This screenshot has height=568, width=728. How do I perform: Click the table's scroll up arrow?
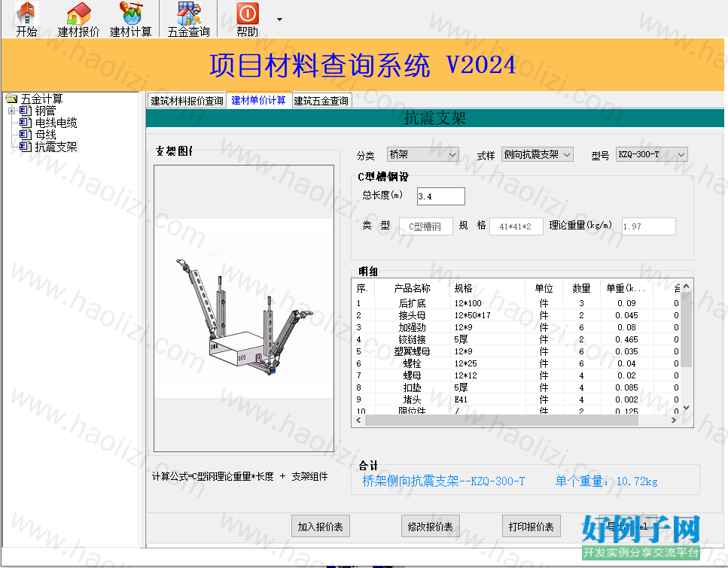pos(686,287)
